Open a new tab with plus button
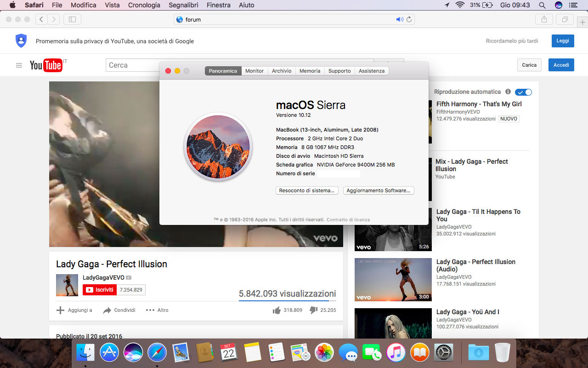The image size is (588, 368). coord(582,22)
